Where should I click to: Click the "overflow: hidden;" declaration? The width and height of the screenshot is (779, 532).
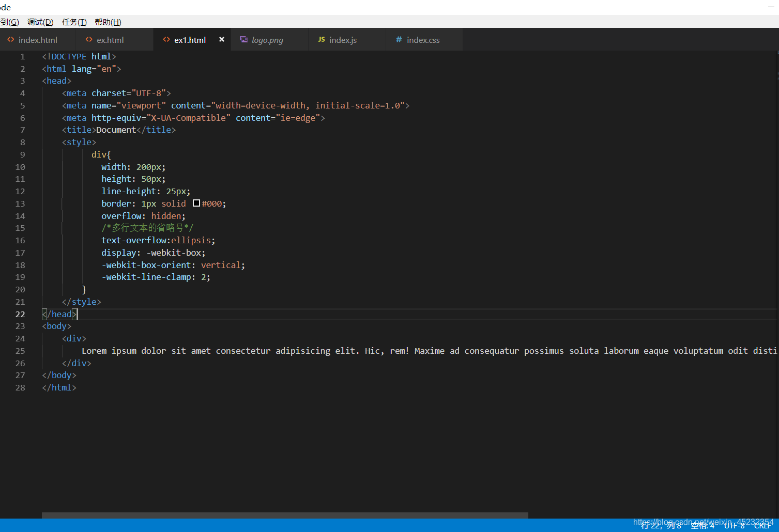[x=143, y=216]
